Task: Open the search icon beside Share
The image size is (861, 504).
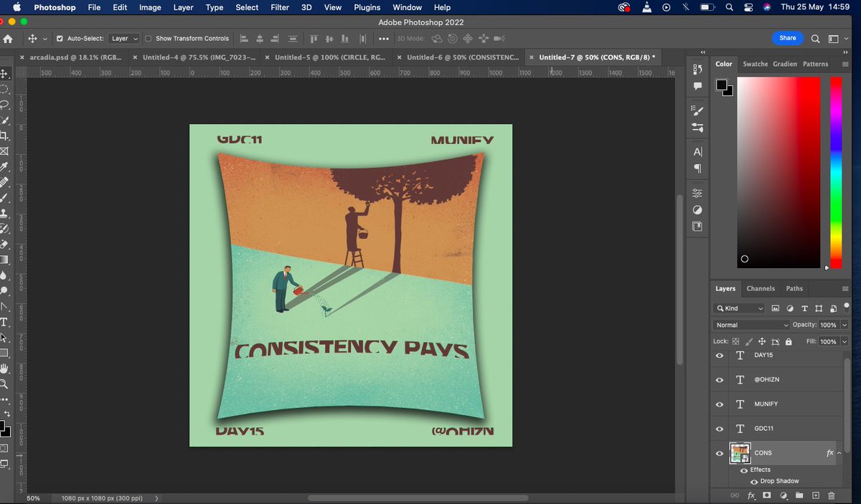Action: (816, 39)
